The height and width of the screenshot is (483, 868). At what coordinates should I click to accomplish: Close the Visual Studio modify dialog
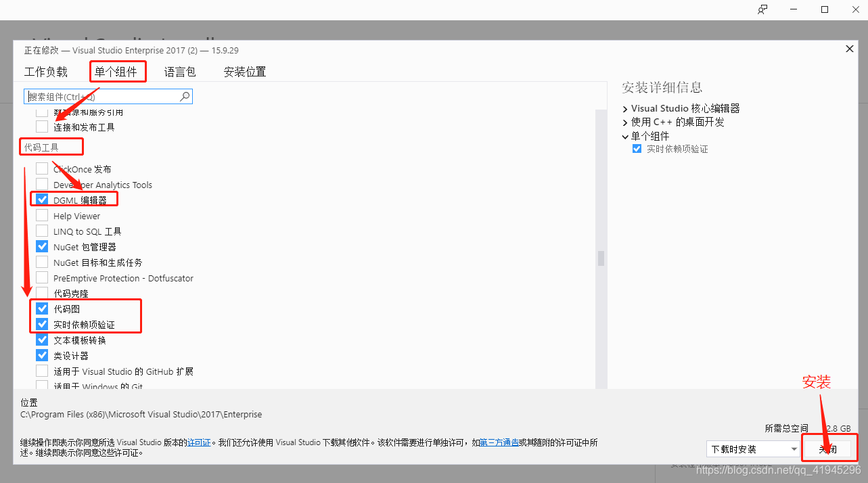[850, 49]
